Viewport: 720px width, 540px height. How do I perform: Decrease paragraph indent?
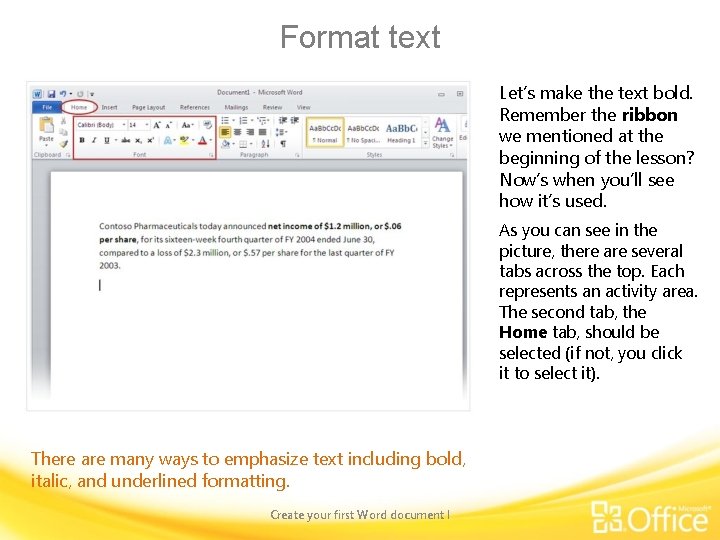pos(283,120)
